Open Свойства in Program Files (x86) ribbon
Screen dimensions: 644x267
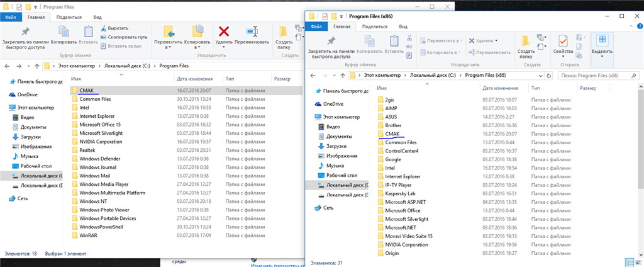click(563, 45)
